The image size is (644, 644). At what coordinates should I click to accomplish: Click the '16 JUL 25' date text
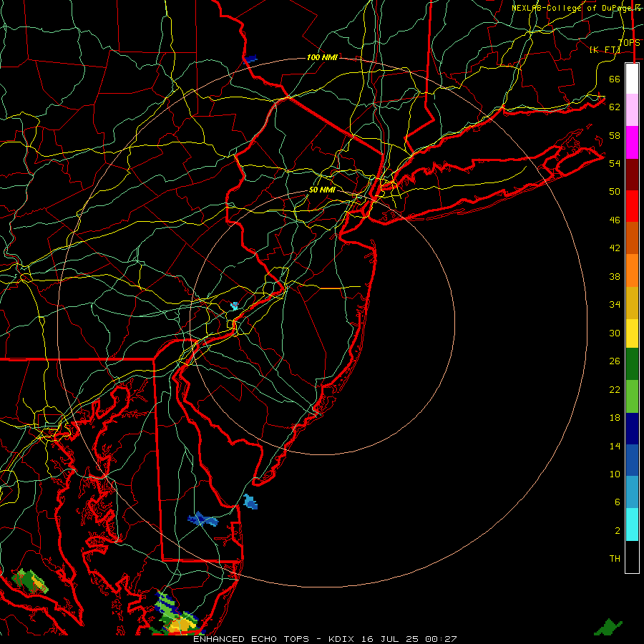click(x=390, y=639)
